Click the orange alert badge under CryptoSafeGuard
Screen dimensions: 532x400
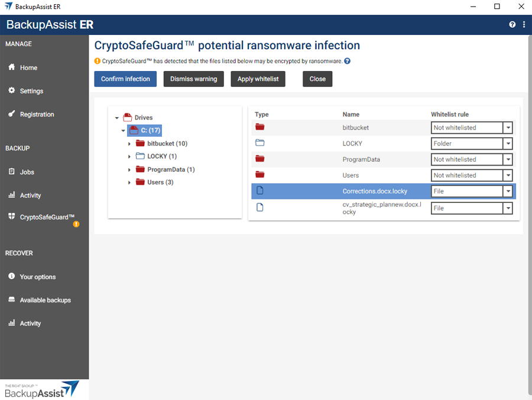76,224
